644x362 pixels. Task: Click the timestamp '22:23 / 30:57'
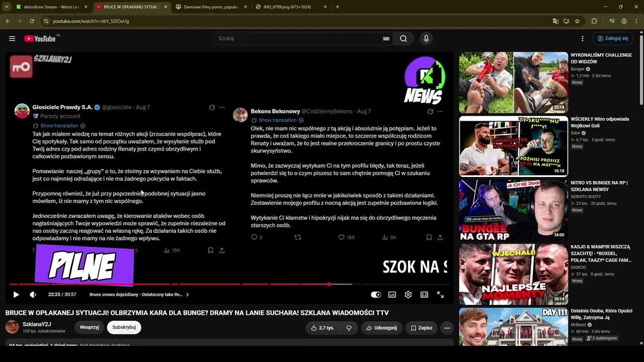point(62,295)
